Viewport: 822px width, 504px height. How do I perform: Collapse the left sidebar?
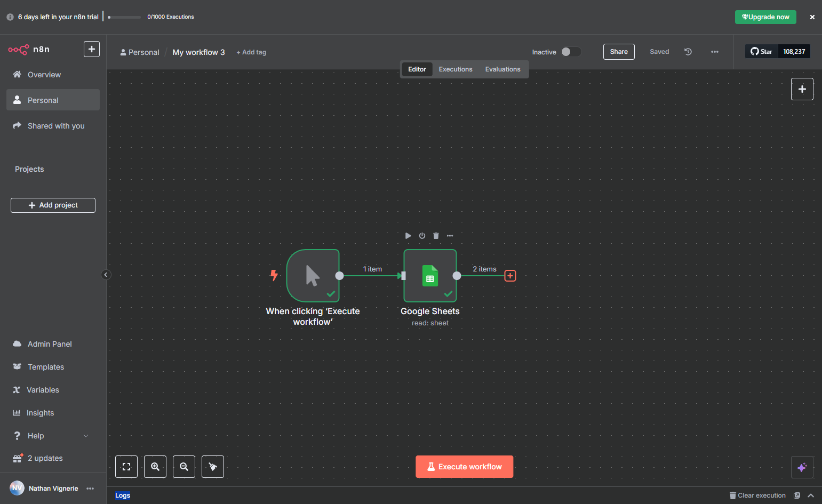[x=106, y=275]
